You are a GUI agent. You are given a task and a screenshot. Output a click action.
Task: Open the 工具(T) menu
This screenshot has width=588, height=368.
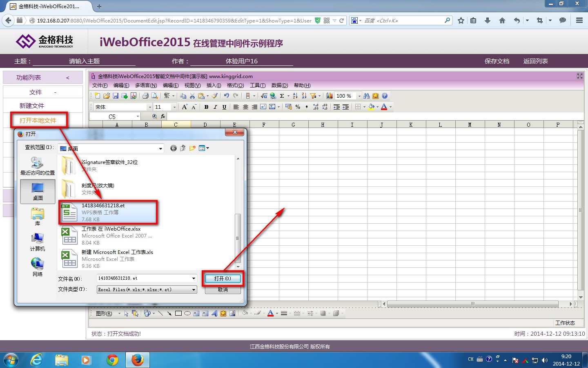point(258,85)
